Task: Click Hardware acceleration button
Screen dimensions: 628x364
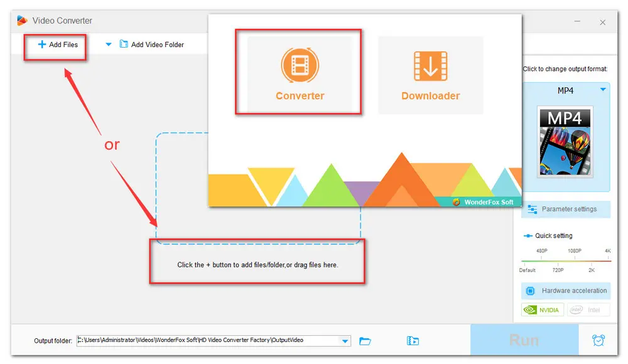Action: click(x=566, y=291)
